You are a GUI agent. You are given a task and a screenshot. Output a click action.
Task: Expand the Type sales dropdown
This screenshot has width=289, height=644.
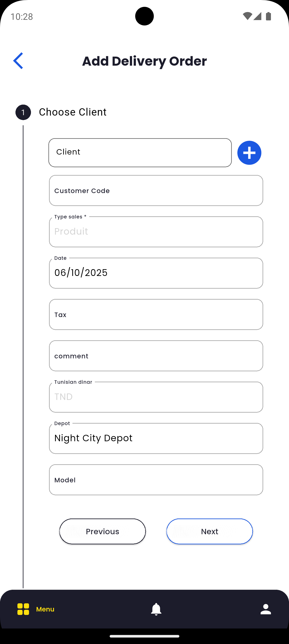[x=156, y=232]
